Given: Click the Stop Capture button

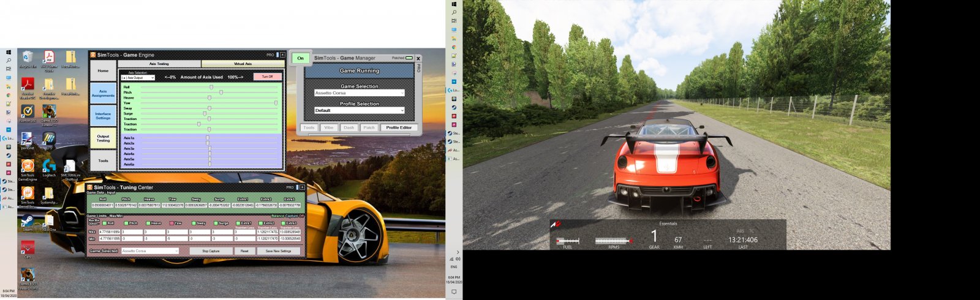Looking at the screenshot, I should coord(211,251).
